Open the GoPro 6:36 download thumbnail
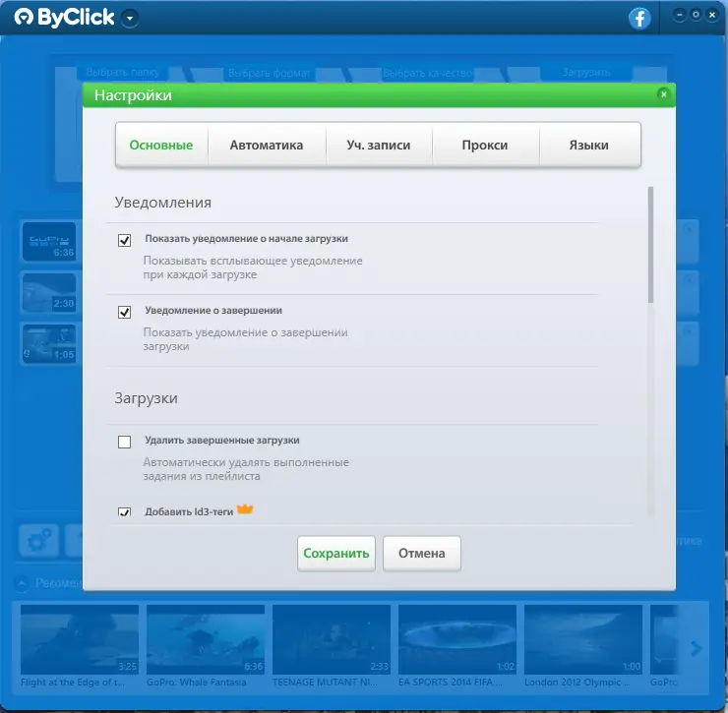Viewport: 728px width, 713px height. 49,241
